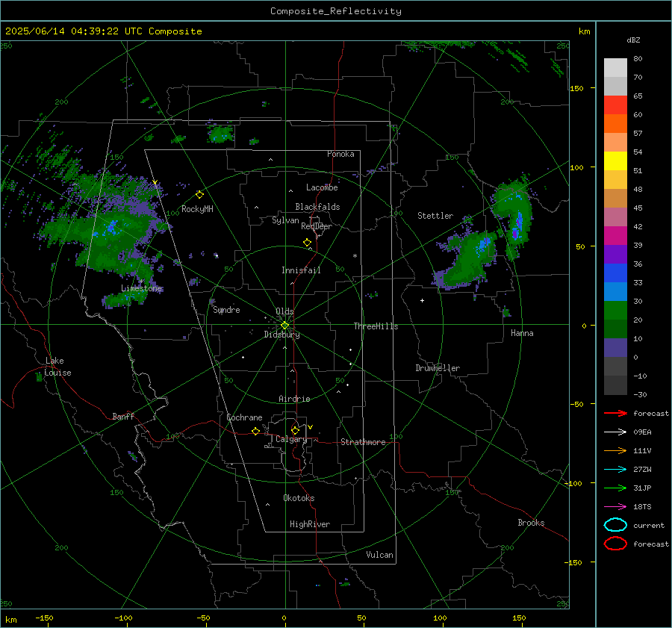
Task: Click the Drumheller city label
Action: (x=438, y=368)
